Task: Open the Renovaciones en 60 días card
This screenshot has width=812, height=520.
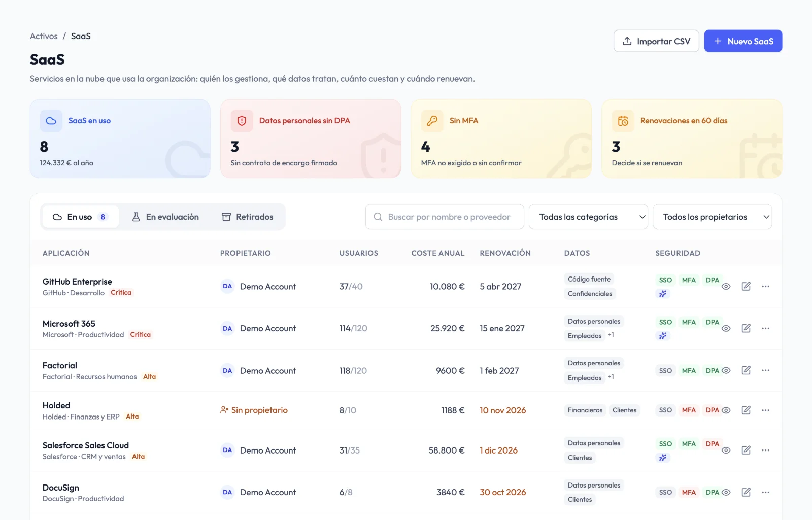Action: [692, 138]
